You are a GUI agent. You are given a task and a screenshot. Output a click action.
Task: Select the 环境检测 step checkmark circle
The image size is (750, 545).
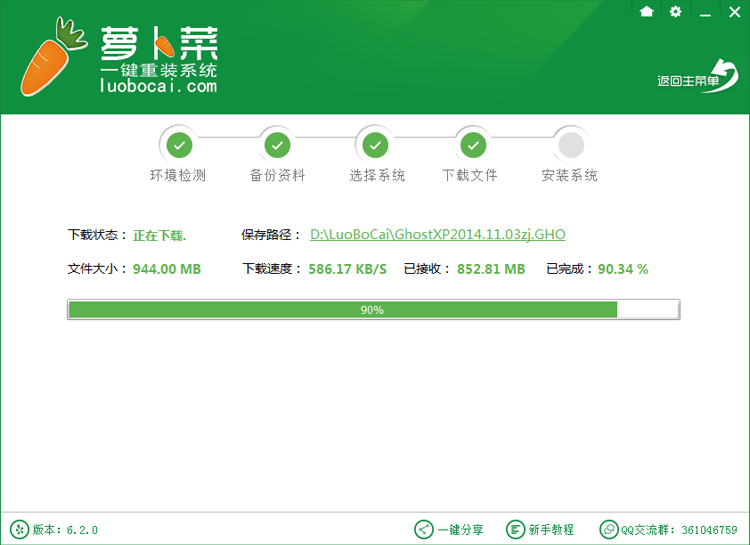(x=179, y=145)
